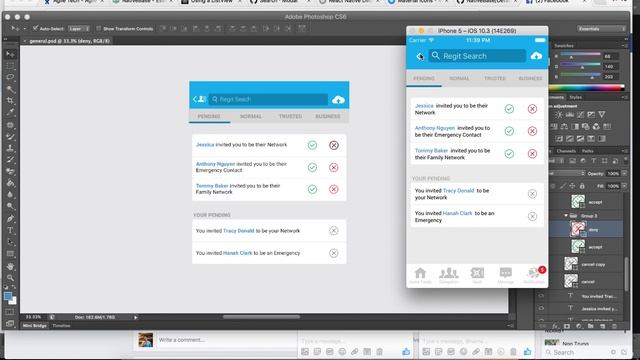Select the Crop tool
Screen dimensions: 640x360
(x=10, y=100)
